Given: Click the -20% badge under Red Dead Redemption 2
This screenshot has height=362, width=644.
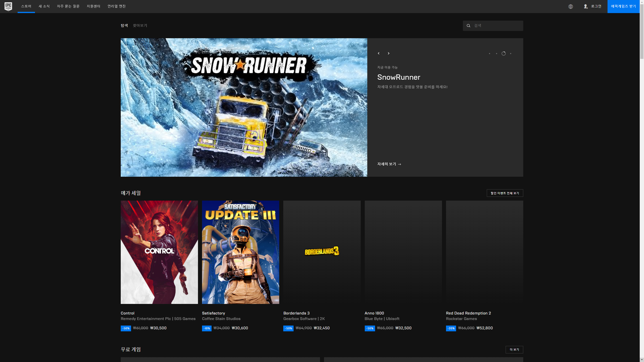Looking at the screenshot, I should point(451,328).
